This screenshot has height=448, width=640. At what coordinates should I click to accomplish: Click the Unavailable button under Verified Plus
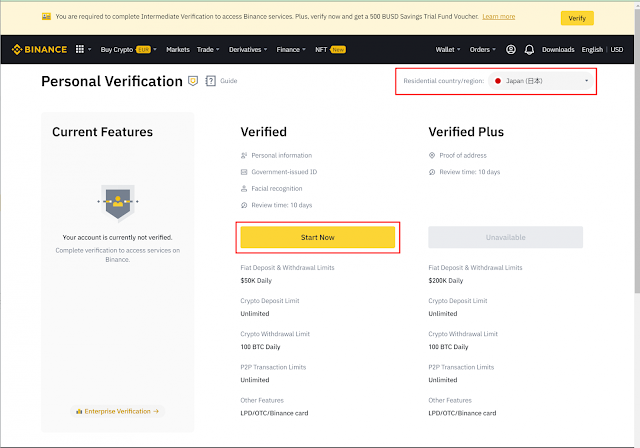pos(506,237)
